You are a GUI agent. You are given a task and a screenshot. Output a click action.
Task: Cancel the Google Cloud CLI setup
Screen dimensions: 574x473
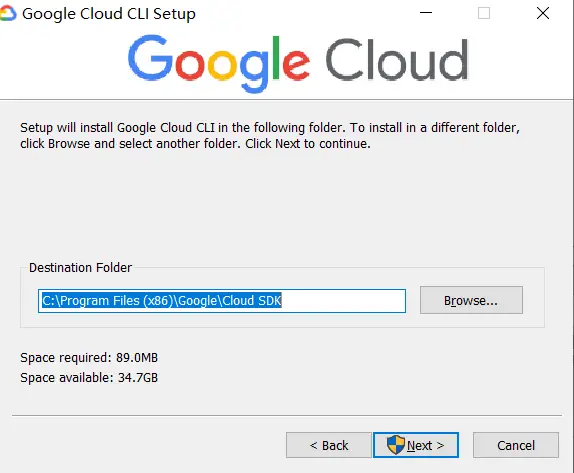coord(516,445)
